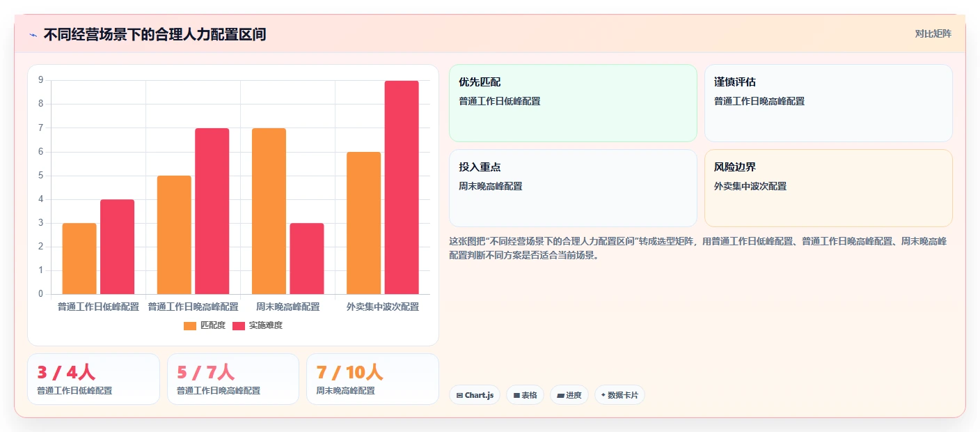Open the 谨慎评估 matrix card
This screenshot has height=432, width=980.
point(828,103)
